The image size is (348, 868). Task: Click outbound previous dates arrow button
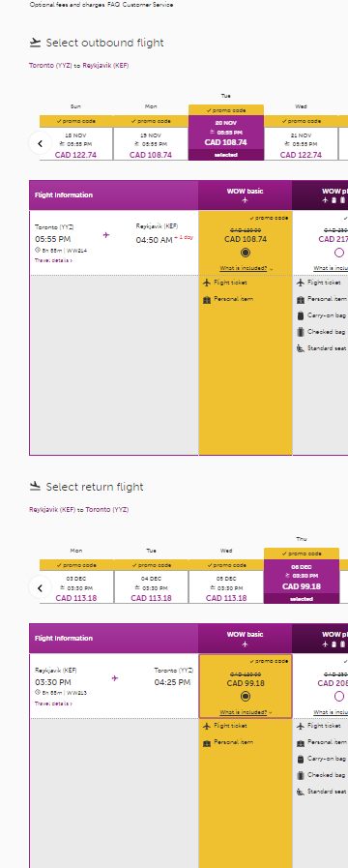point(40,144)
